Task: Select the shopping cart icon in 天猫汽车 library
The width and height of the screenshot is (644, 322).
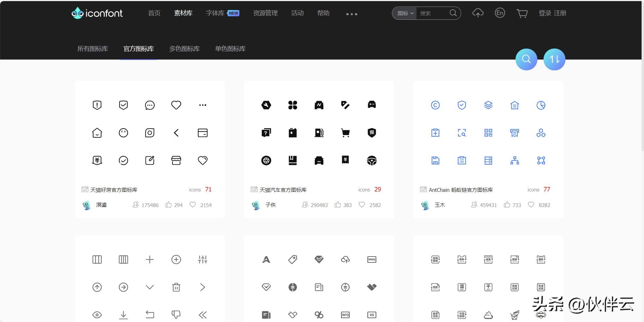Action: 345,133
